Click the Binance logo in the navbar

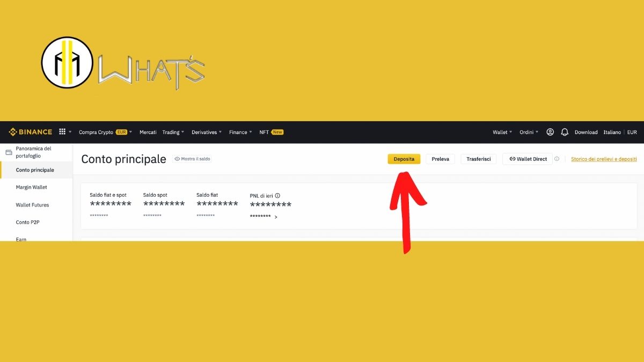pyautogui.click(x=30, y=131)
